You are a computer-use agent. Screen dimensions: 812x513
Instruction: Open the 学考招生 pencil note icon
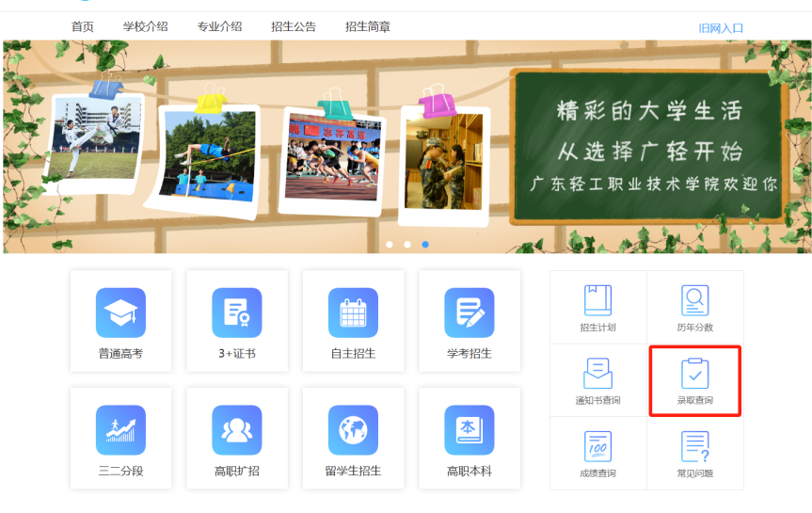click(470, 313)
